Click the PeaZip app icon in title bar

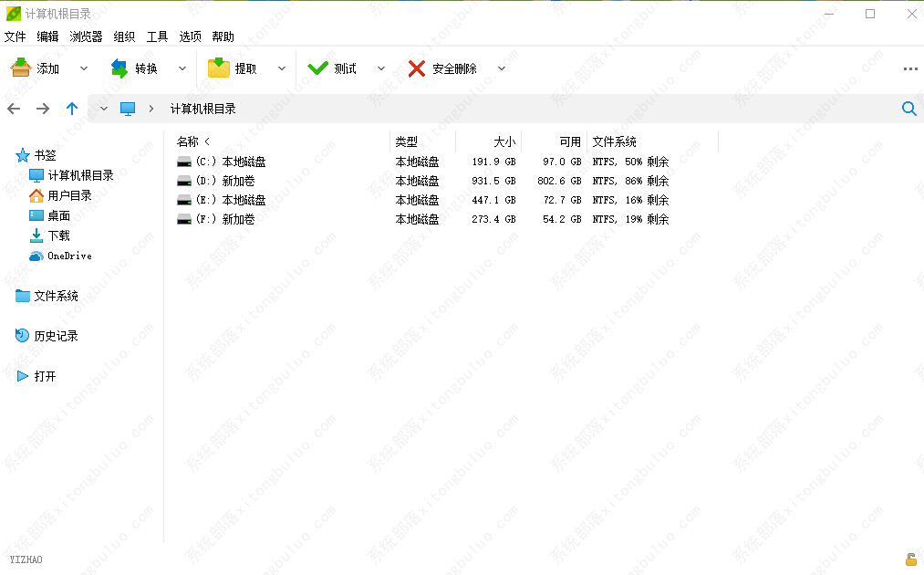point(13,14)
